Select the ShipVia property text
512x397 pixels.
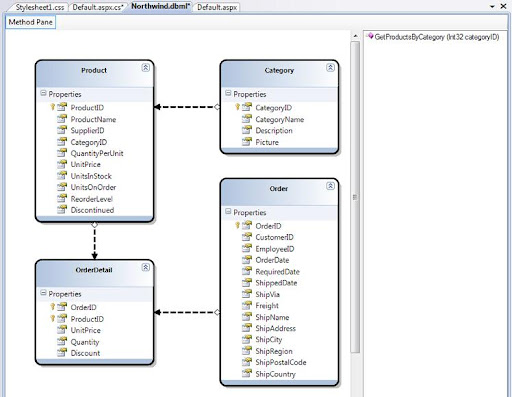[267, 294]
